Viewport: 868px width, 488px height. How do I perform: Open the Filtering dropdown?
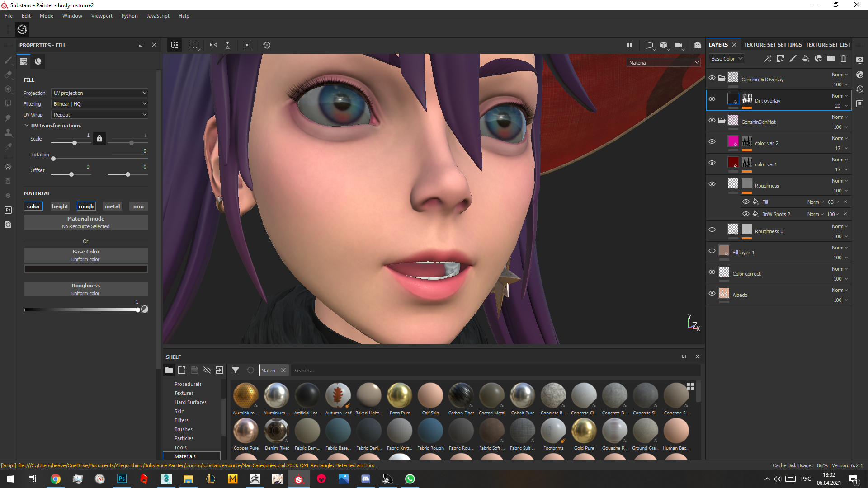[x=99, y=104]
